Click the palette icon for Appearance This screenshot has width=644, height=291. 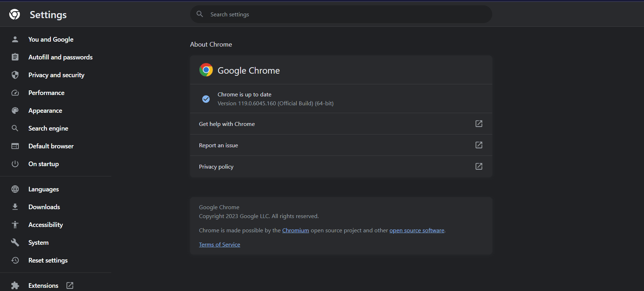tap(15, 110)
